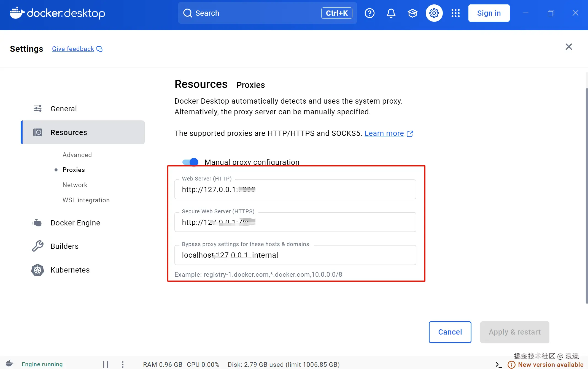The image size is (588, 369).
Task: Switch to Docker Engine settings
Action: (75, 223)
